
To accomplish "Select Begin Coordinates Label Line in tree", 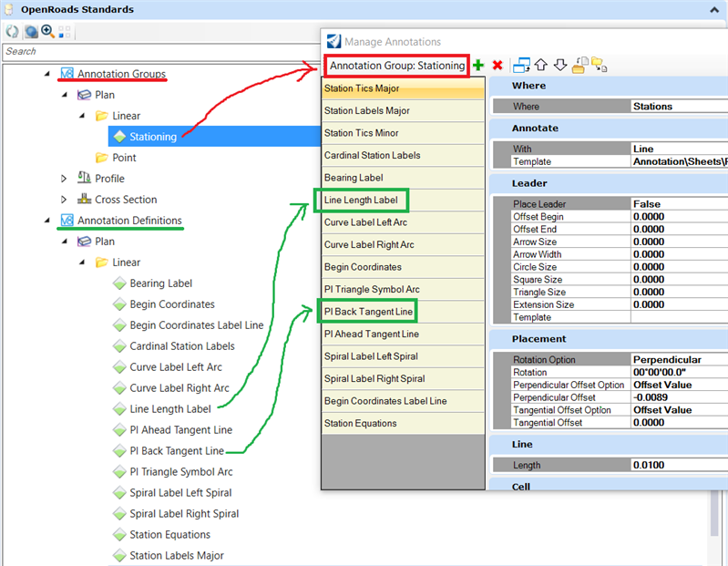I will pyautogui.click(x=197, y=325).
